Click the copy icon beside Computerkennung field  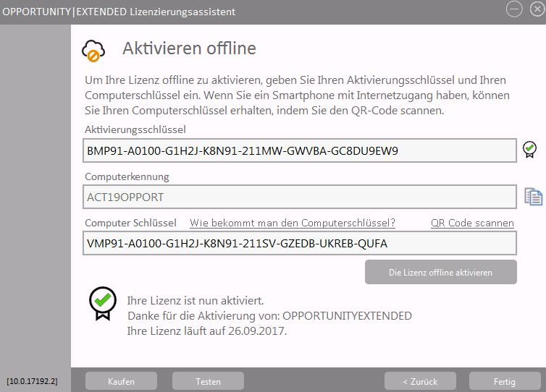pyautogui.click(x=533, y=197)
